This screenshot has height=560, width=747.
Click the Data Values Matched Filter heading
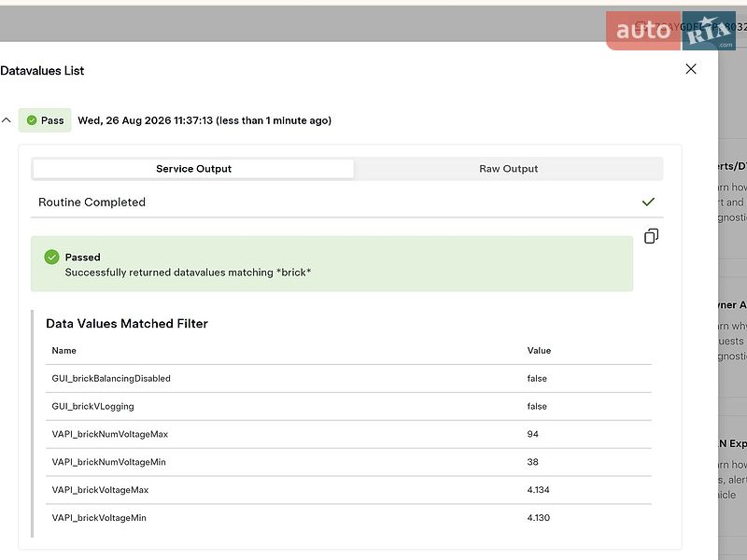coord(127,323)
